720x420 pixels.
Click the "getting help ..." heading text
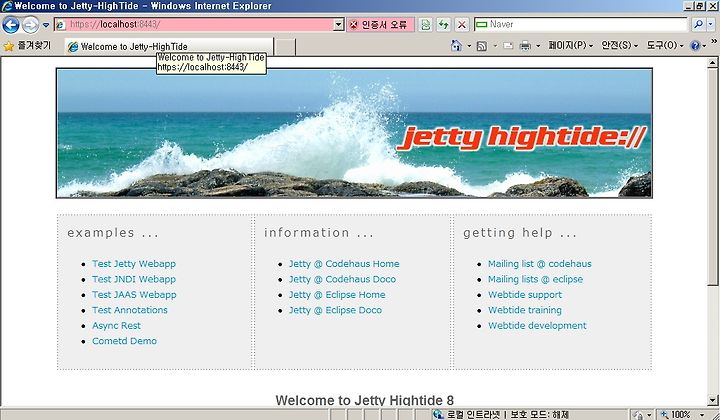(520, 233)
